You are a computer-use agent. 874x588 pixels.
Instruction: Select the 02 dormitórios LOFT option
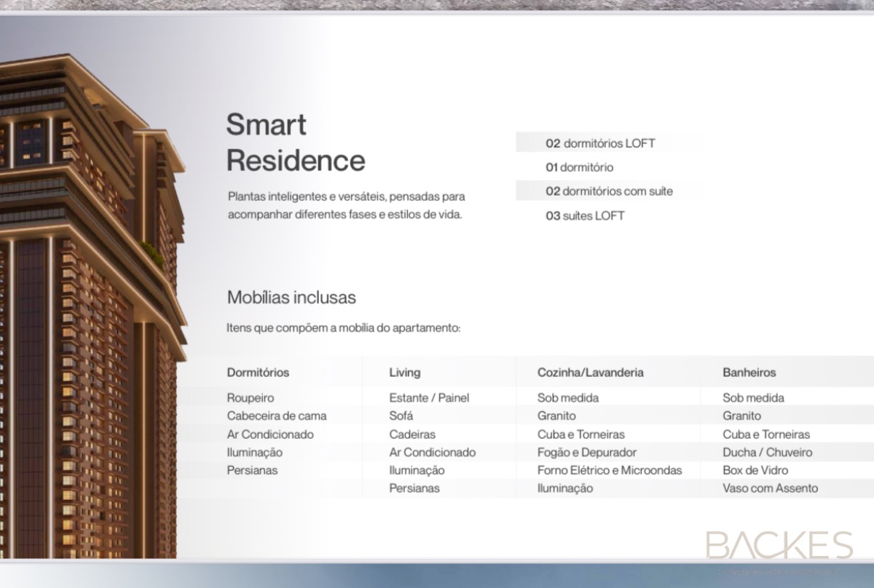point(600,143)
